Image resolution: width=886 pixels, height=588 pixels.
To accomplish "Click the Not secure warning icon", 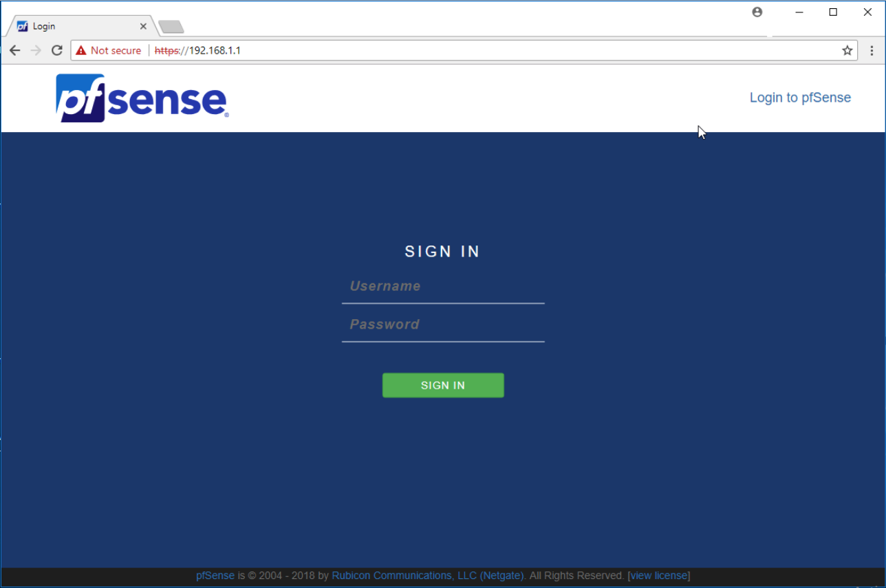I will tap(82, 50).
